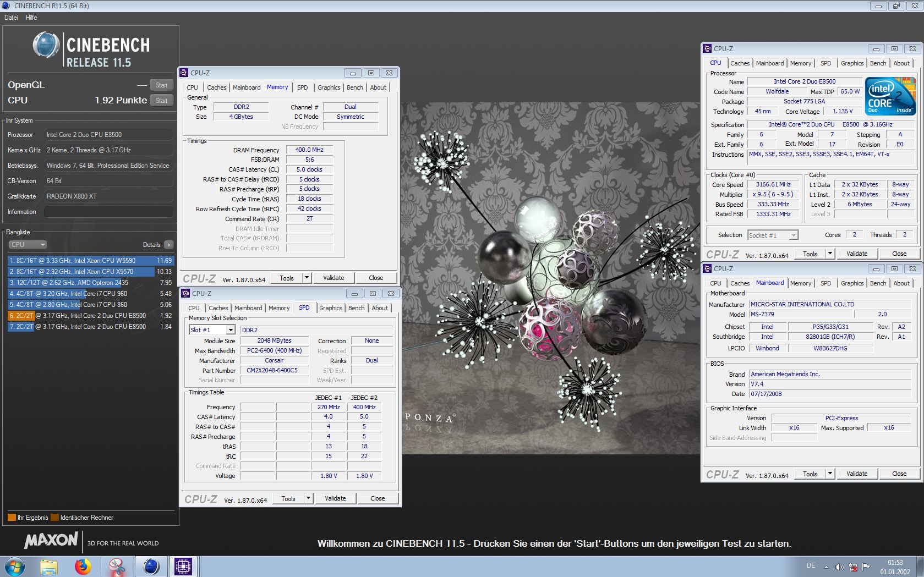Image resolution: width=924 pixels, height=577 pixels.
Task: Click Close button in CPU window
Action: (899, 254)
